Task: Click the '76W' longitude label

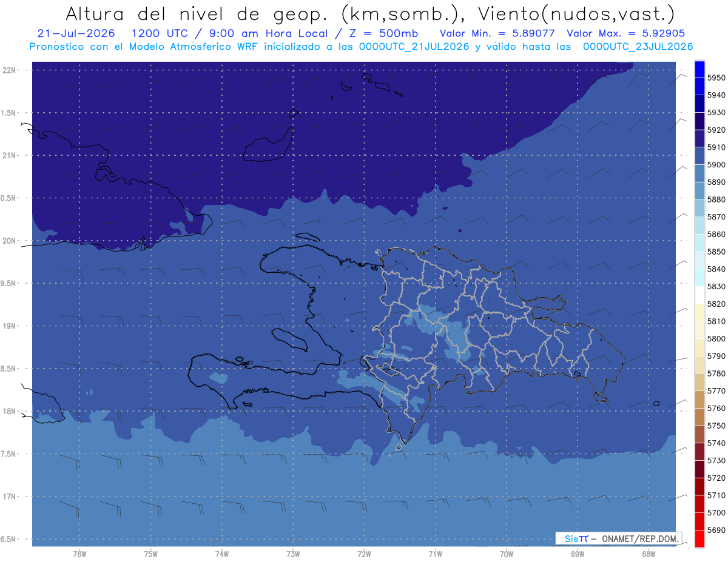Action: (79, 554)
